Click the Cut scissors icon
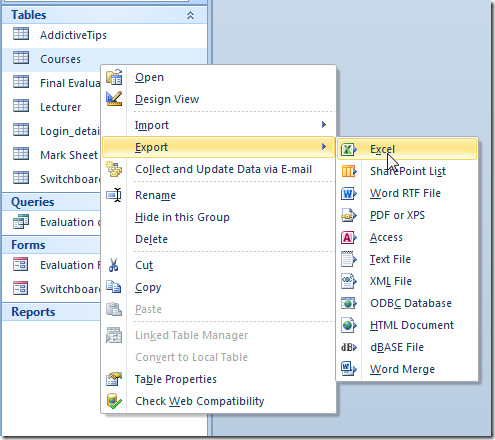Image resolution: width=495 pixels, height=440 pixels. point(114,265)
